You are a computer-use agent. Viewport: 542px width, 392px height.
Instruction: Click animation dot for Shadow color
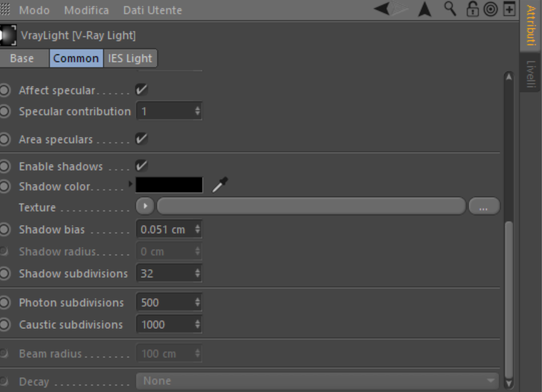(x=5, y=186)
